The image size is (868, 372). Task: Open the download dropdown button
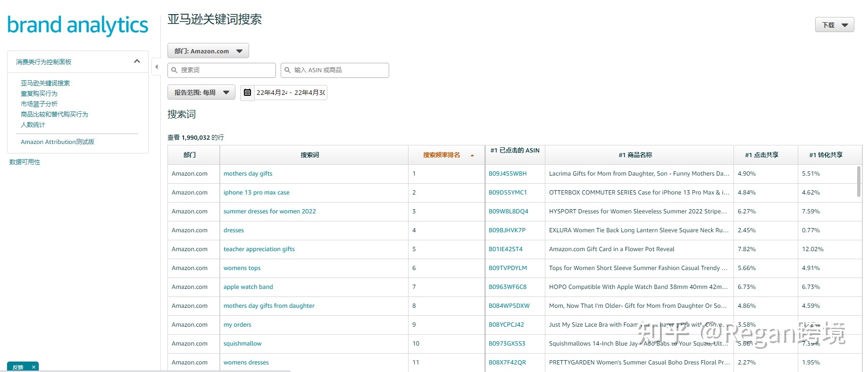835,25
